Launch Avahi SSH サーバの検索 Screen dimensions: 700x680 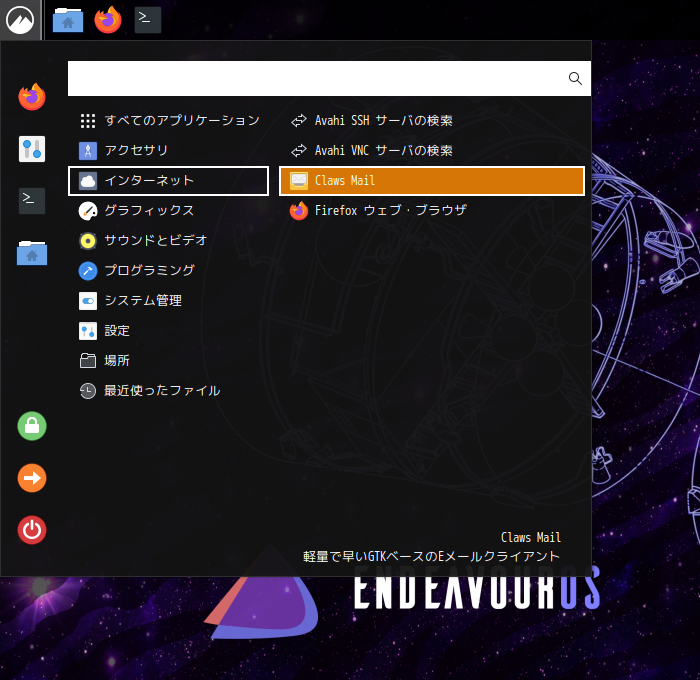432,121
